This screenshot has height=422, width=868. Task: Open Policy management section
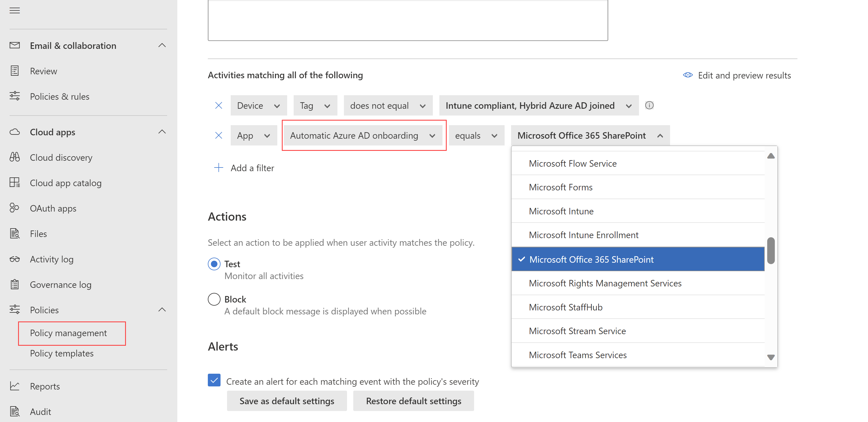coord(68,333)
